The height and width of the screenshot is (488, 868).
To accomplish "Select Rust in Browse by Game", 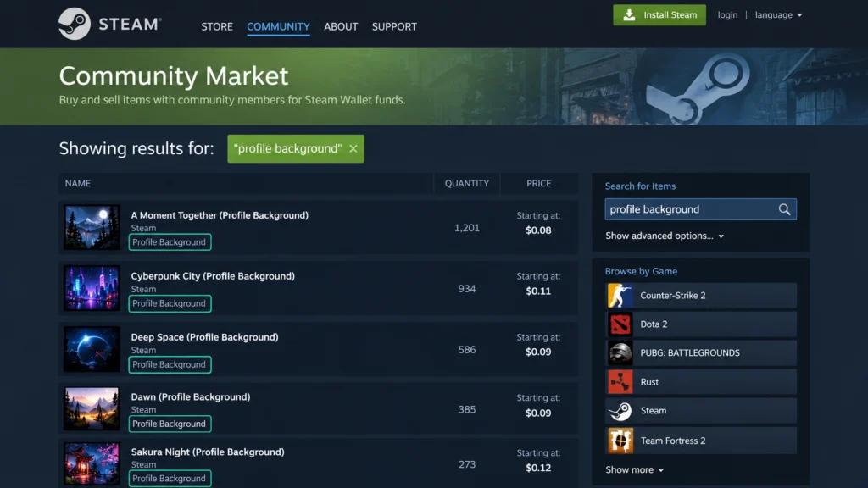I will click(701, 382).
